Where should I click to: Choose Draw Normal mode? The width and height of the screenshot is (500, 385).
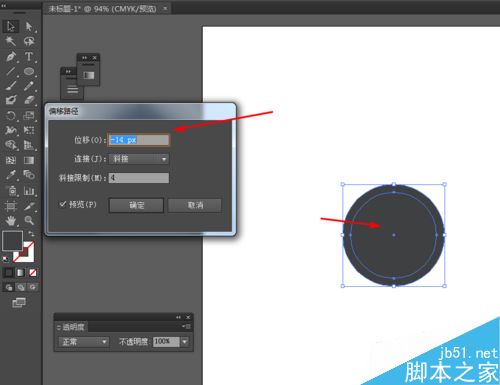click(9, 287)
